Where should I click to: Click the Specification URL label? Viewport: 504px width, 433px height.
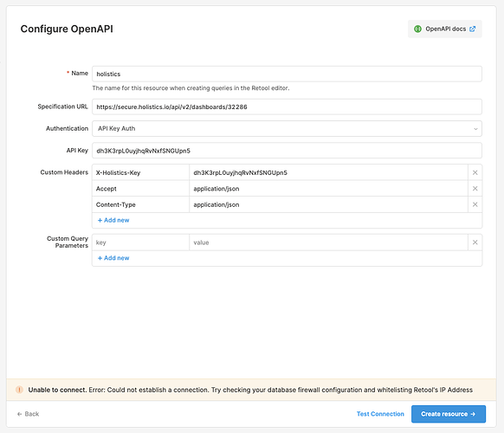click(62, 107)
